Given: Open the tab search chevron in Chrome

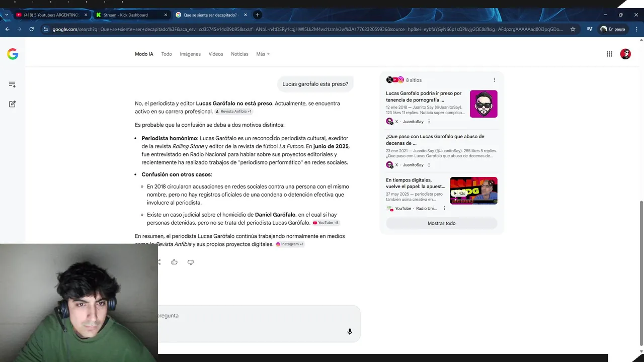Looking at the screenshot, I should tap(6, 15).
